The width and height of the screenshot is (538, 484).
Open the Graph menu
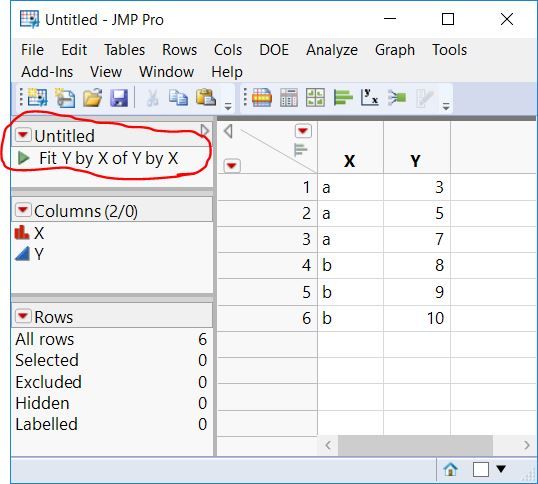[395, 50]
